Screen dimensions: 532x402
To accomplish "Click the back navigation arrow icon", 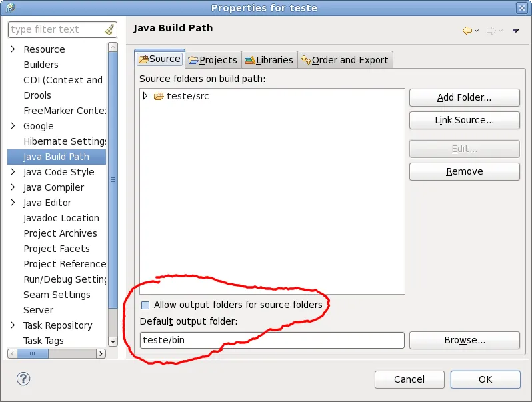I will (x=467, y=31).
